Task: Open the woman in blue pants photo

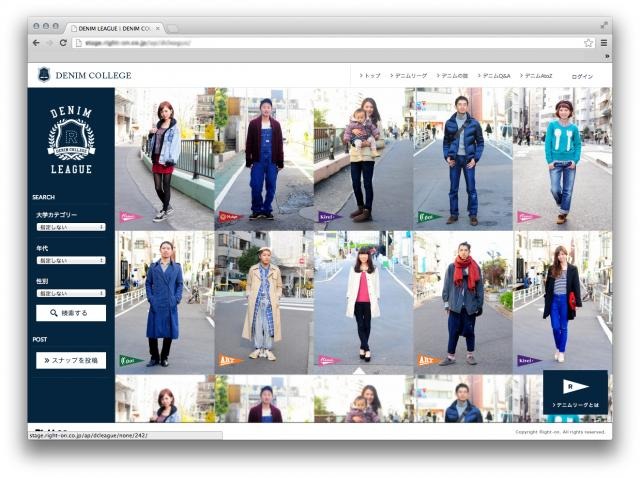Action: 562,303
